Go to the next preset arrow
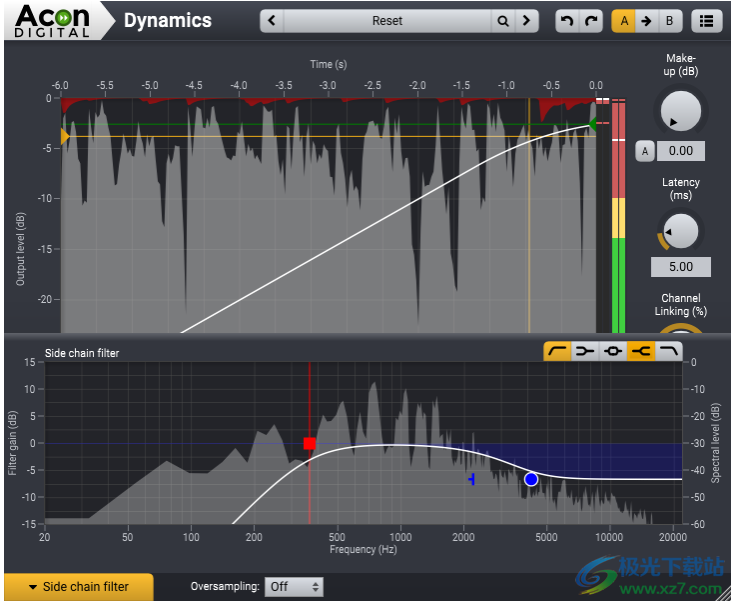The height and width of the screenshot is (605, 735). pyautogui.click(x=526, y=21)
